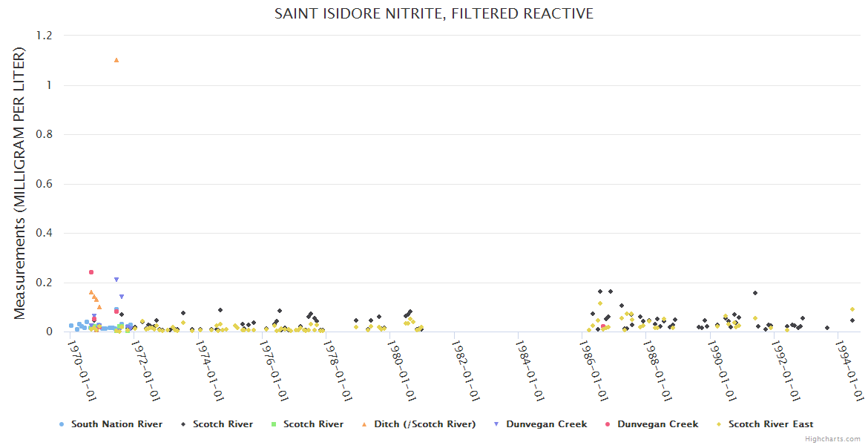The width and height of the screenshot is (868, 445).
Task: Click the orange triangle Ditch legend marker
Action: point(364,424)
